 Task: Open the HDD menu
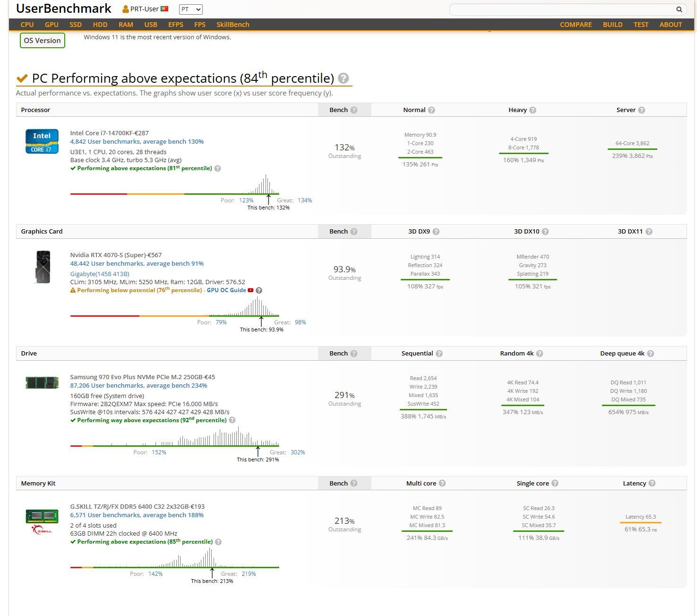click(x=100, y=25)
